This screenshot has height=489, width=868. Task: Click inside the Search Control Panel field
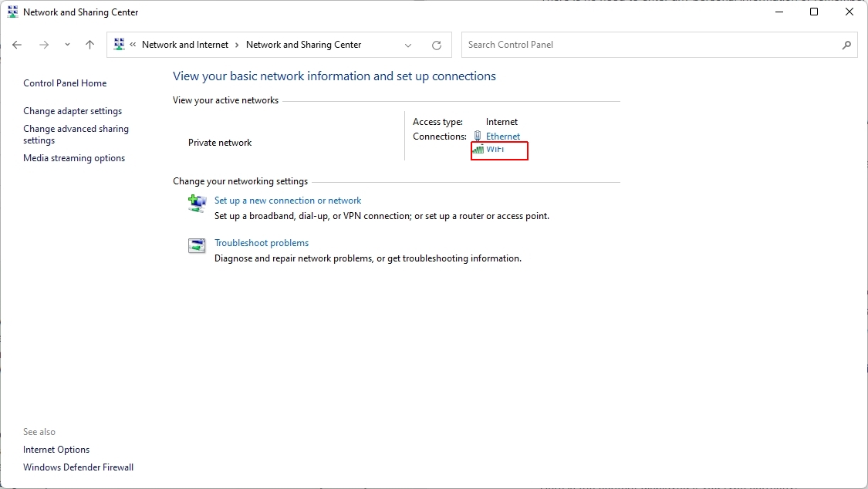pyautogui.click(x=617, y=45)
